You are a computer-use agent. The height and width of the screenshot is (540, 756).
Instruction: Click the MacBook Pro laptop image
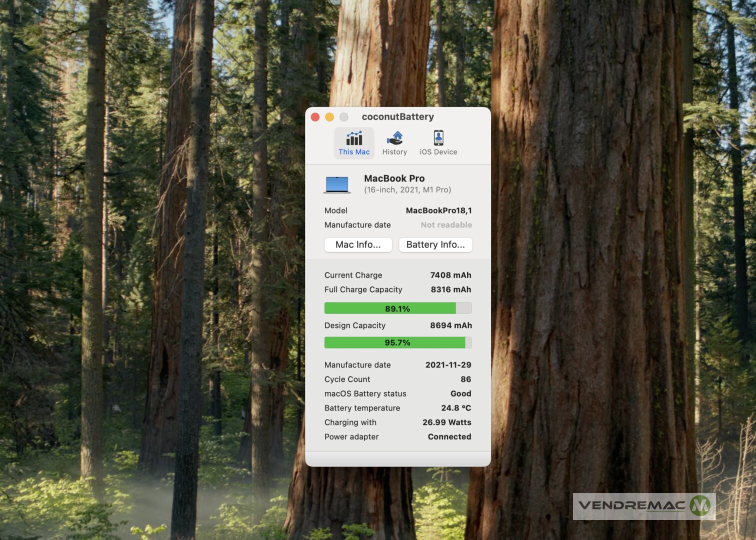[337, 184]
